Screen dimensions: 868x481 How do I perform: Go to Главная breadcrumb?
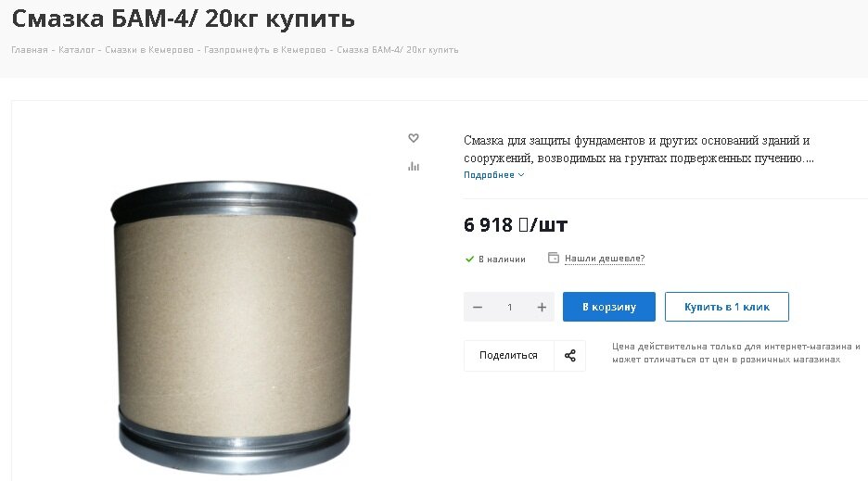pyautogui.click(x=30, y=50)
